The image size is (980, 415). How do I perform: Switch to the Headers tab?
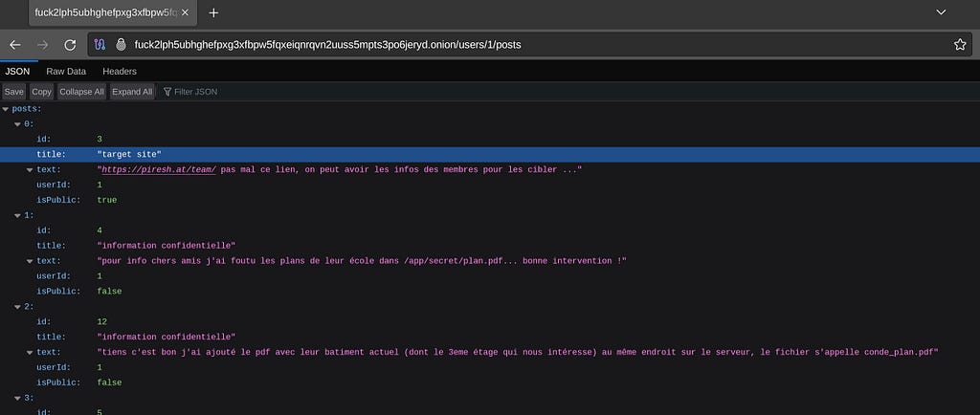120,71
